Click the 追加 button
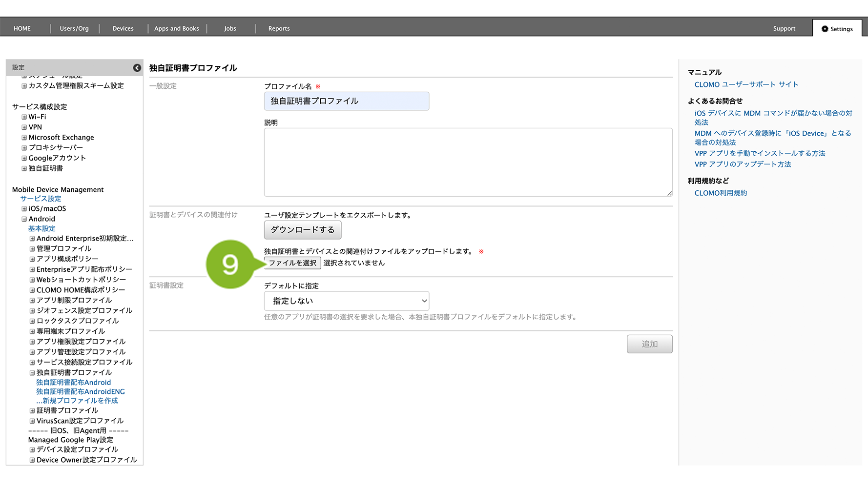The width and height of the screenshot is (868, 488). [x=649, y=344]
